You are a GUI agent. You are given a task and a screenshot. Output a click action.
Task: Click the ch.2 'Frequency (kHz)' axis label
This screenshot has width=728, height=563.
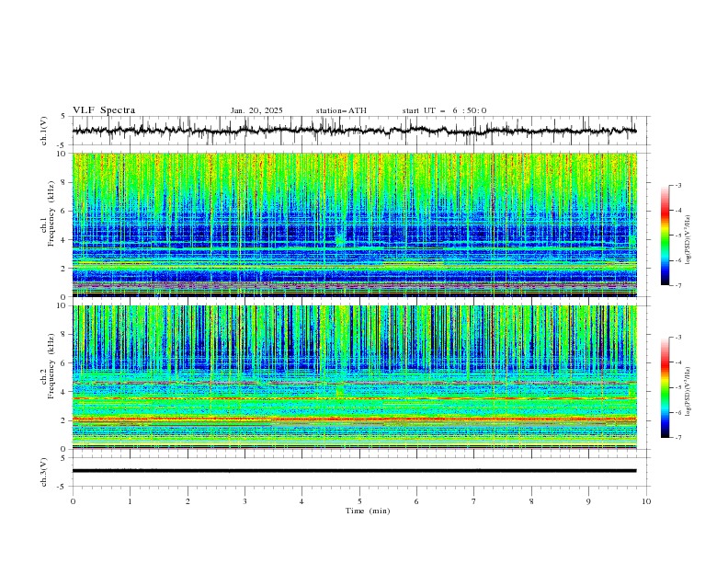click(51, 366)
